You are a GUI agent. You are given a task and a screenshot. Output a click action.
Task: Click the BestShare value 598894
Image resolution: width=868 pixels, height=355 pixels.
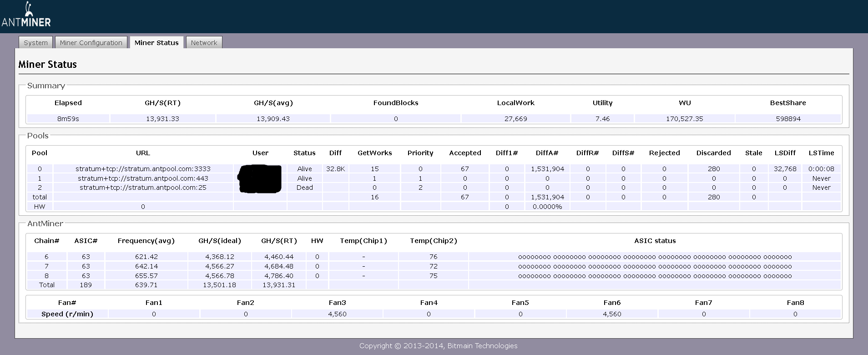788,119
